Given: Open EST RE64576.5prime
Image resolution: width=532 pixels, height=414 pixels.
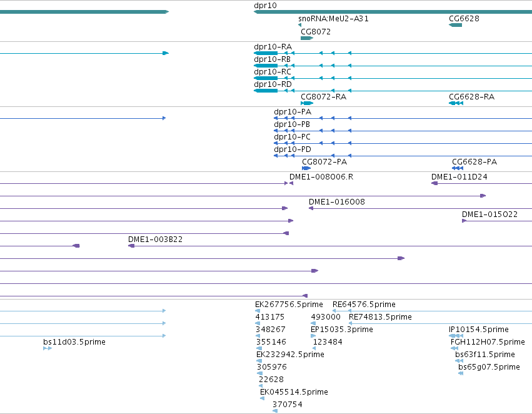Looking at the screenshot, I should point(364,305).
